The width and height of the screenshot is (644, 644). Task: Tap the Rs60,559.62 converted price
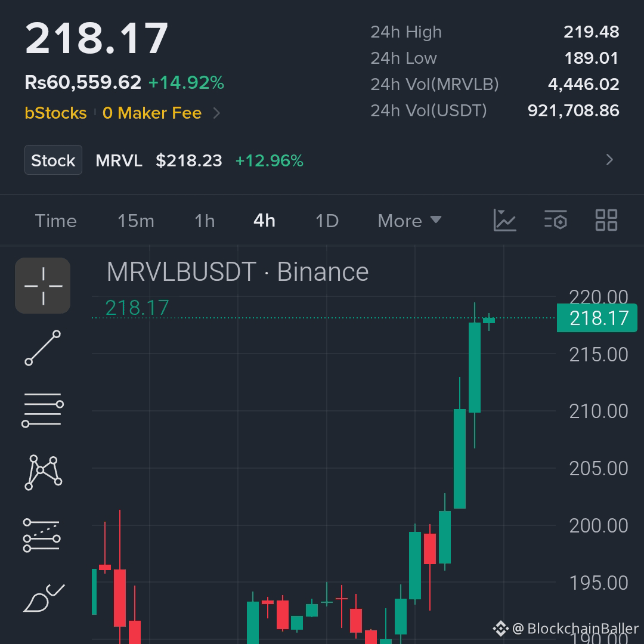pos(83,82)
